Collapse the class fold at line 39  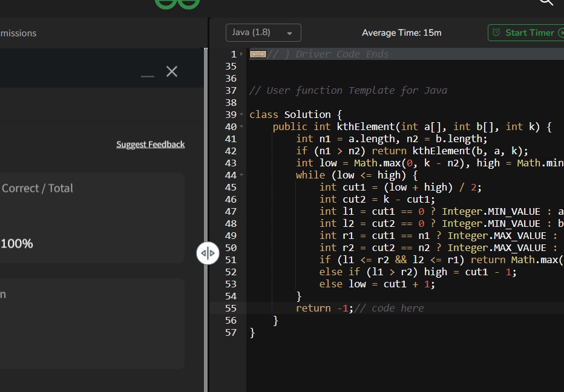pyautogui.click(x=241, y=114)
